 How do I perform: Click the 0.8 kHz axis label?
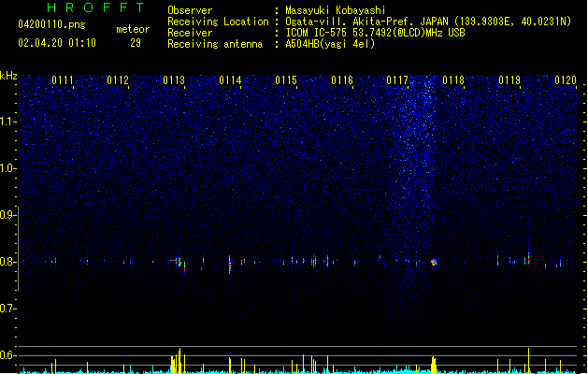click(x=7, y=262)
